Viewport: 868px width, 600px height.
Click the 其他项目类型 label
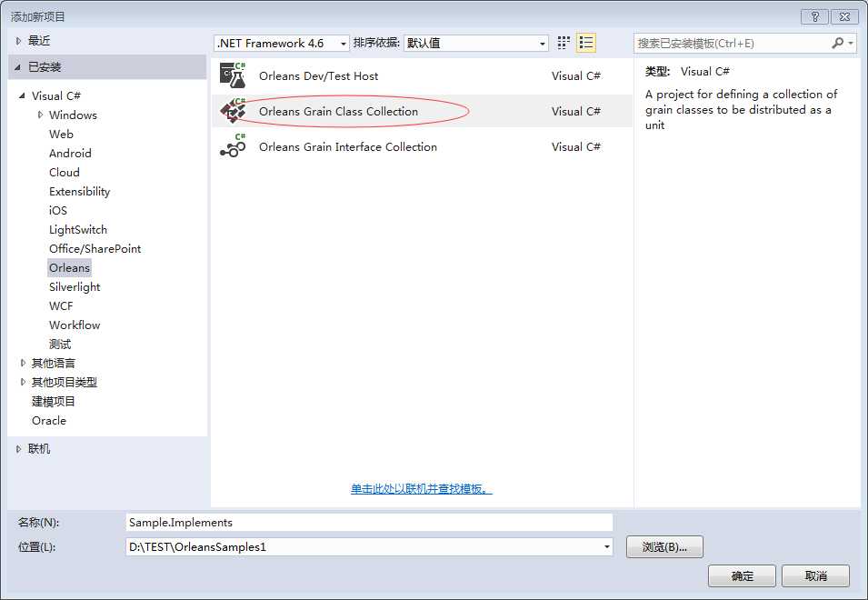(x=65, y=382)
